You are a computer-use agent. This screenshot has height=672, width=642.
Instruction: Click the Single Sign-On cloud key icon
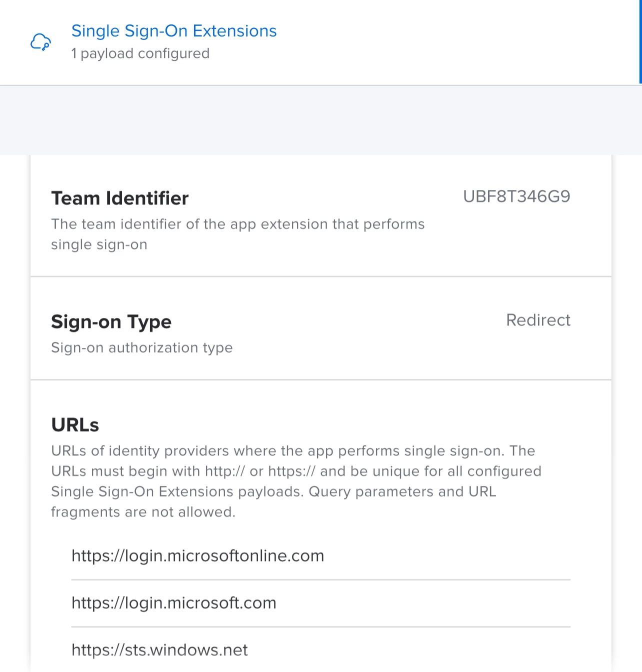41,42
